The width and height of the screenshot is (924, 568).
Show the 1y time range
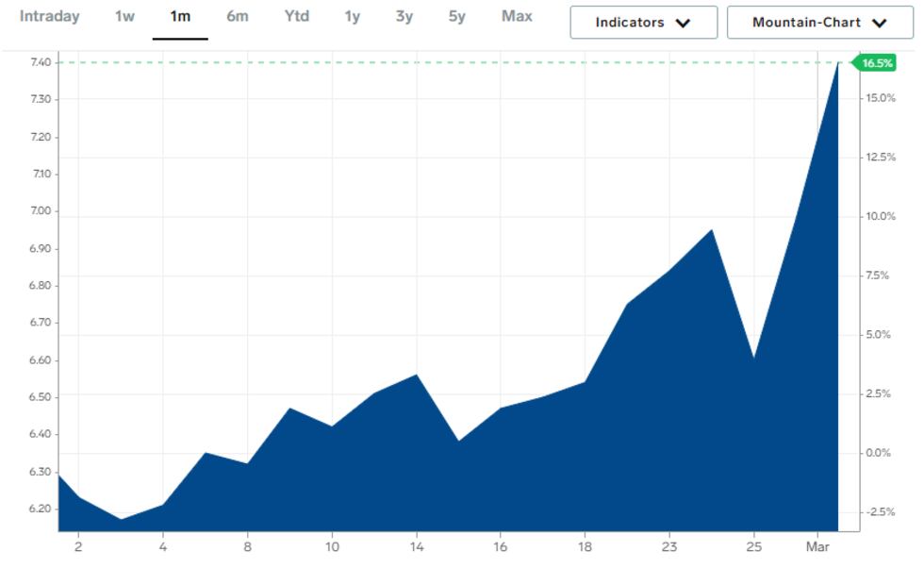pyautogui.click(x=353, y=17)
